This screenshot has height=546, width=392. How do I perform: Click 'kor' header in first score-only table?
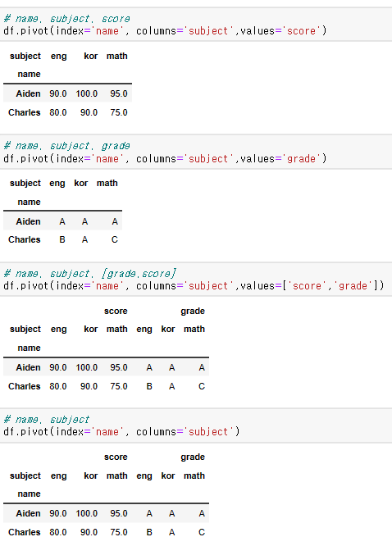90,56
